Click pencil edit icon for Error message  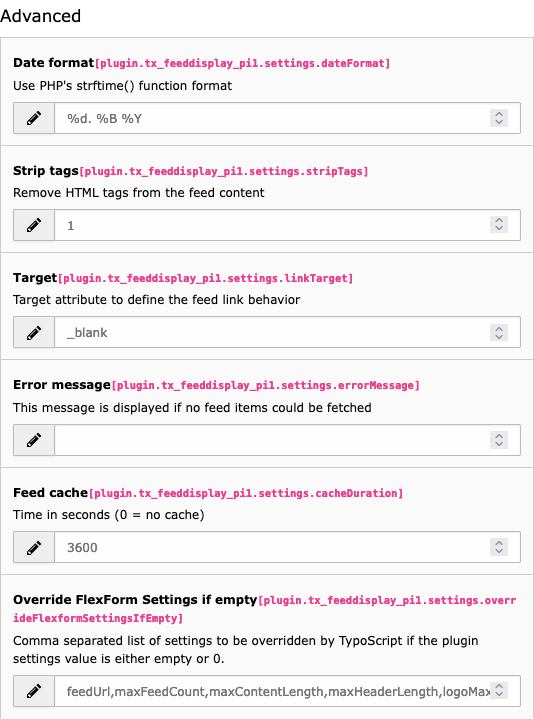coord(34,440)
